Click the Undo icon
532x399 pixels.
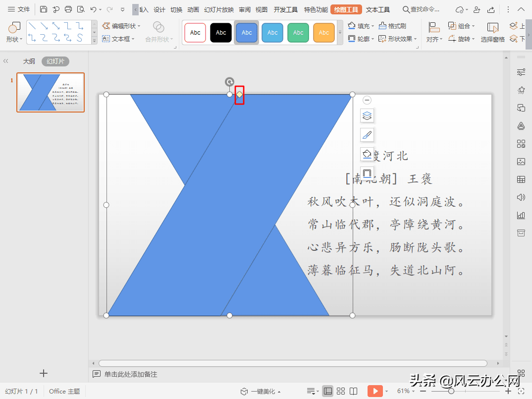[94, 9]
